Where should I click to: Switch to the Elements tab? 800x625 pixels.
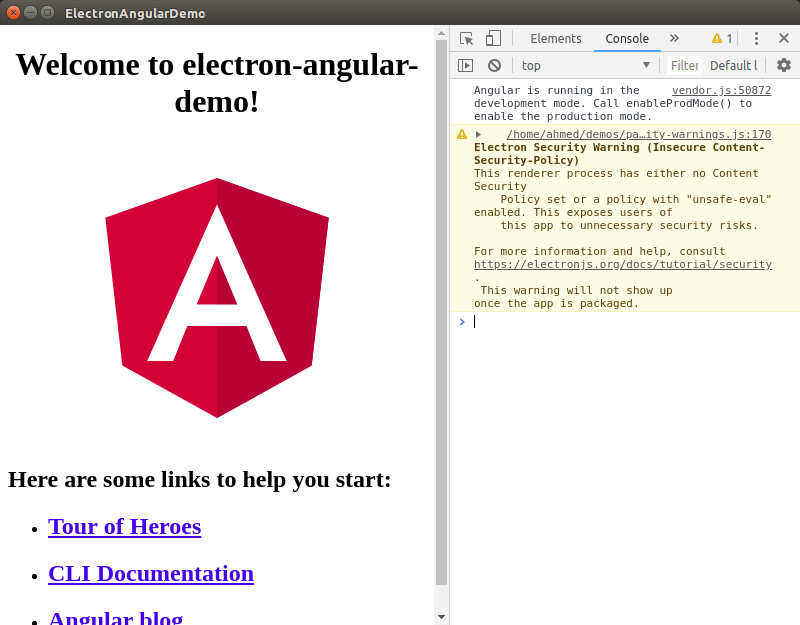[x=555, y=39]
